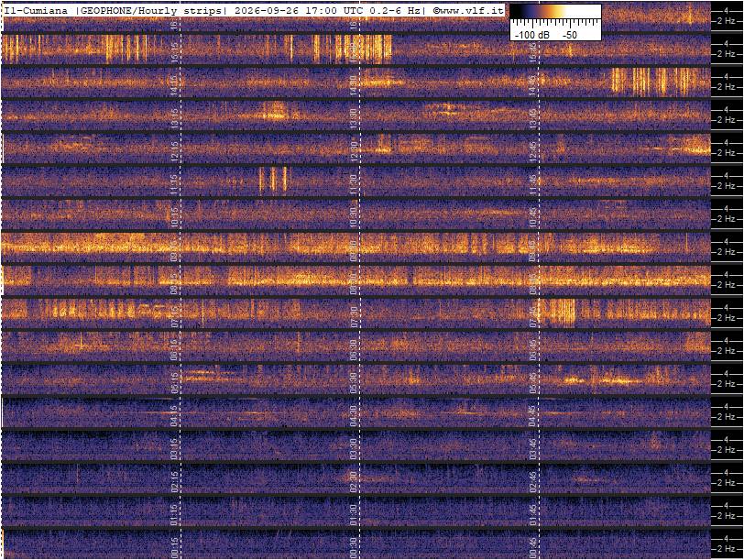Screen dimensions: 744x560
Task: Click the 07:45 time marker
Action: (533, 313)
